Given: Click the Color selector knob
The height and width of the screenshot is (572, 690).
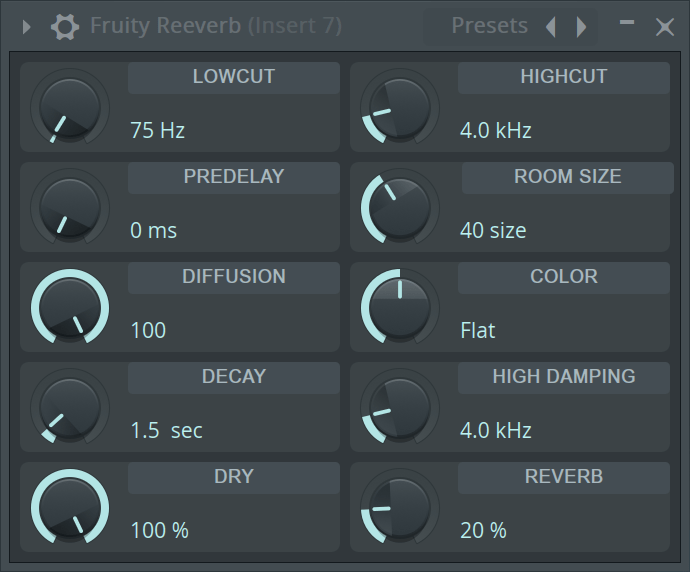Looking at the screenshot, I should [x=400, y=306].
